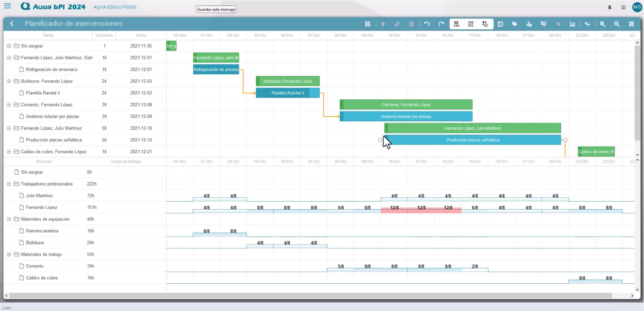The width and height of the screenshot is (644, 311).
Task: Select the Andamio tubular por piezas bar
Action: (406, 116)
